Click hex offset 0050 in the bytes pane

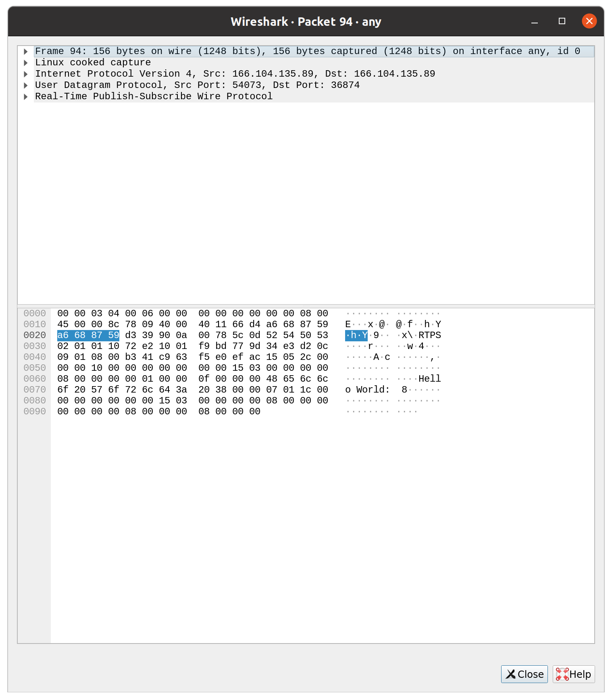tap(35, 368)
